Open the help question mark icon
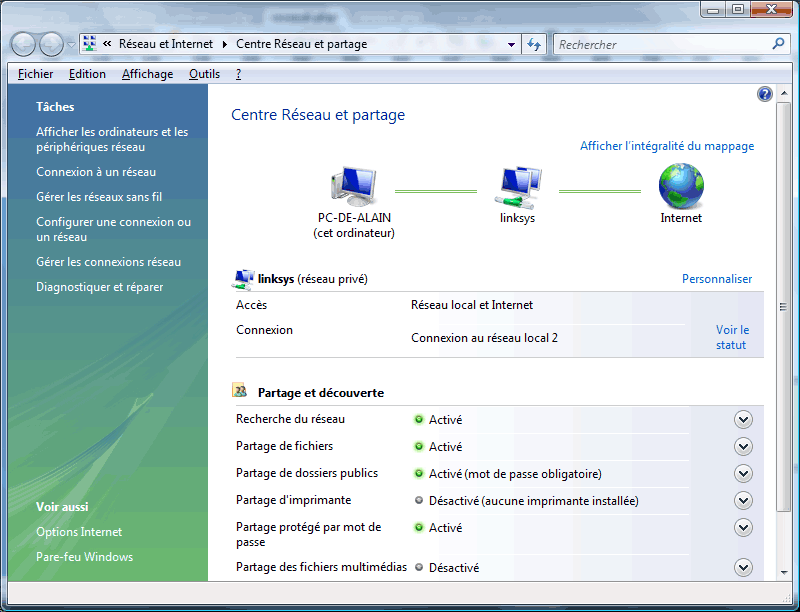Screen dimensions: 800x612 click(765, 94)
